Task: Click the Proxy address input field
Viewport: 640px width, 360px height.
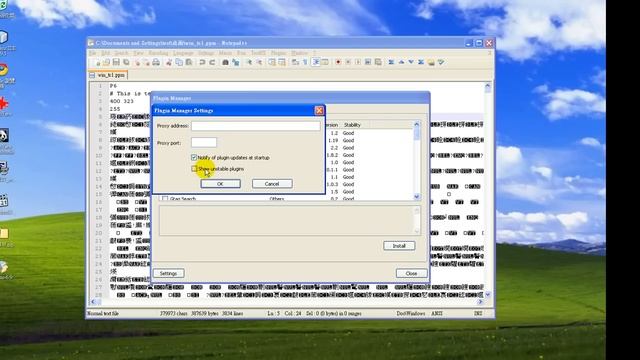Action: tap(256, 126)
